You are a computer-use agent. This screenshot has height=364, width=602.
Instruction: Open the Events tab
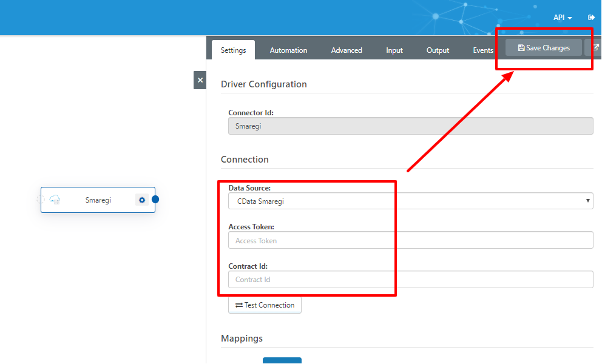click(x=483, y=50)
